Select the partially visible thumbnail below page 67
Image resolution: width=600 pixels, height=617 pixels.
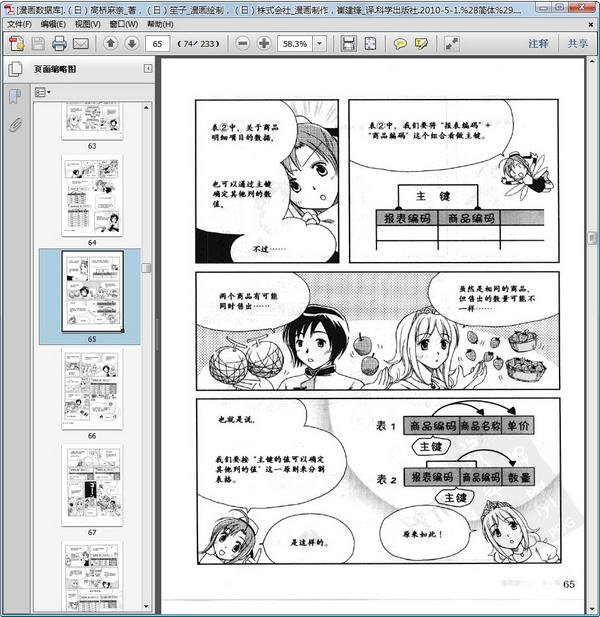pos(92,575)
